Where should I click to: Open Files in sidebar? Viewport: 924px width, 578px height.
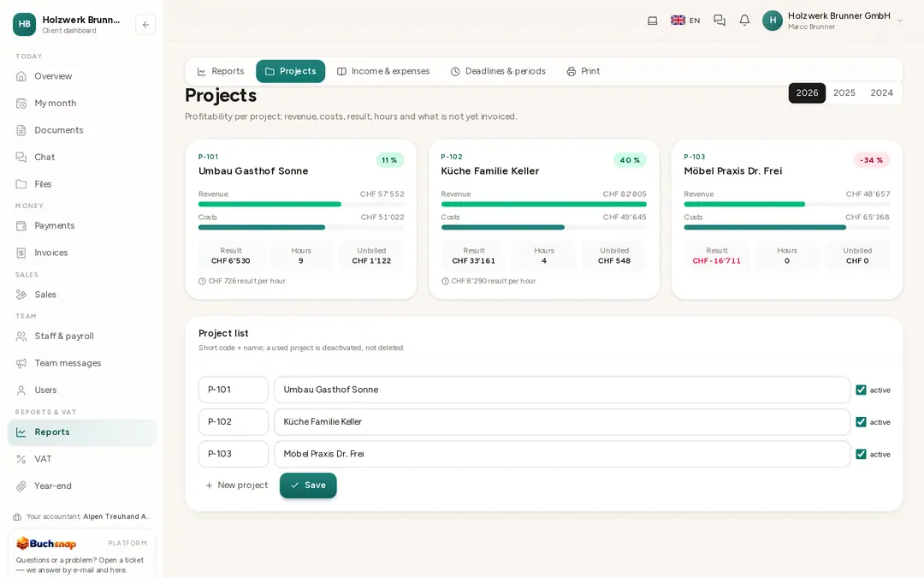(82, 184)
